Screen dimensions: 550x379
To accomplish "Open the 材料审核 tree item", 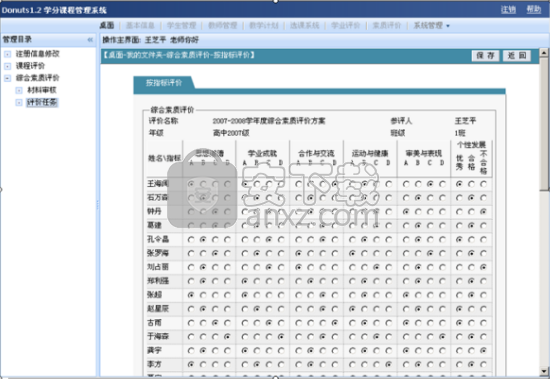I will pos(42,90).
